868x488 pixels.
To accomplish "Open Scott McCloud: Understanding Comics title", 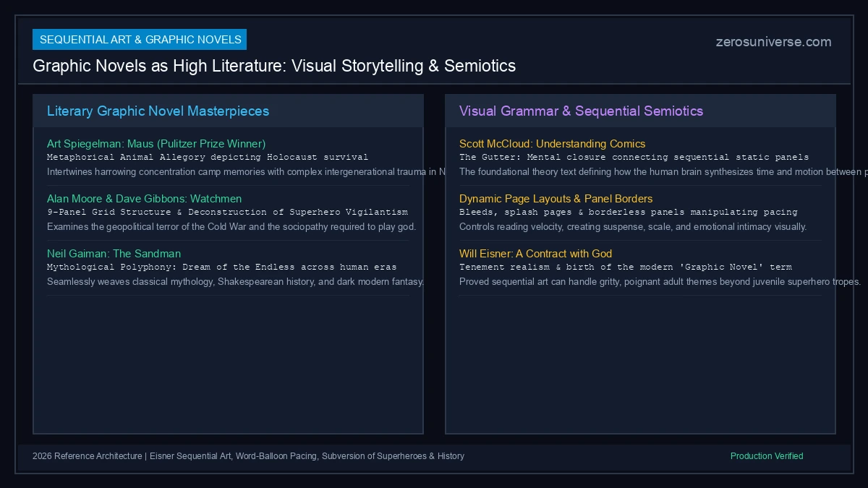I will pyautogui.click(x=553, y=144).
